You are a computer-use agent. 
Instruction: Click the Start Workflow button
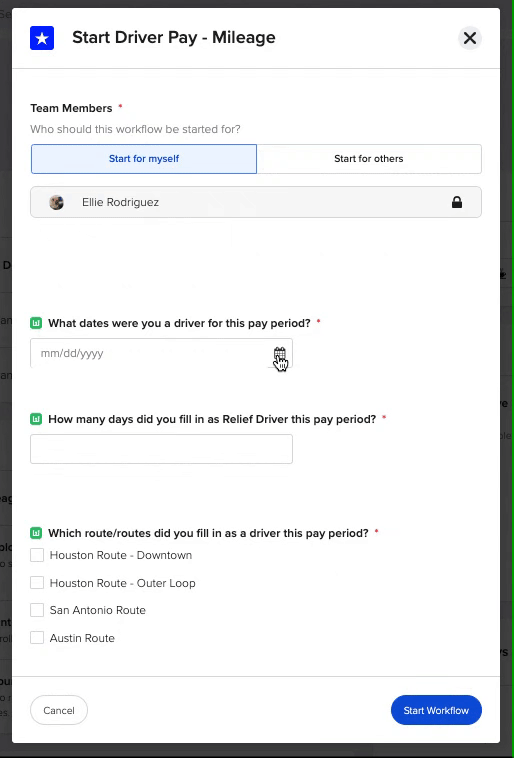click(436, 710)
